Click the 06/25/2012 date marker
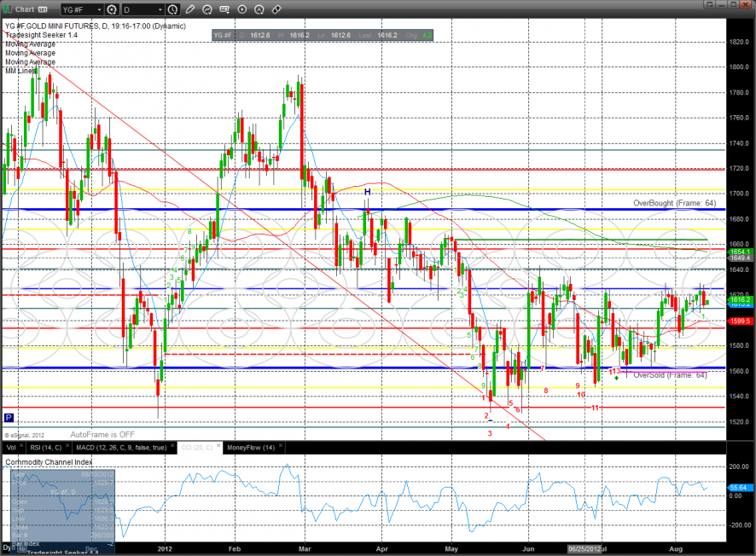 [585, 549]
